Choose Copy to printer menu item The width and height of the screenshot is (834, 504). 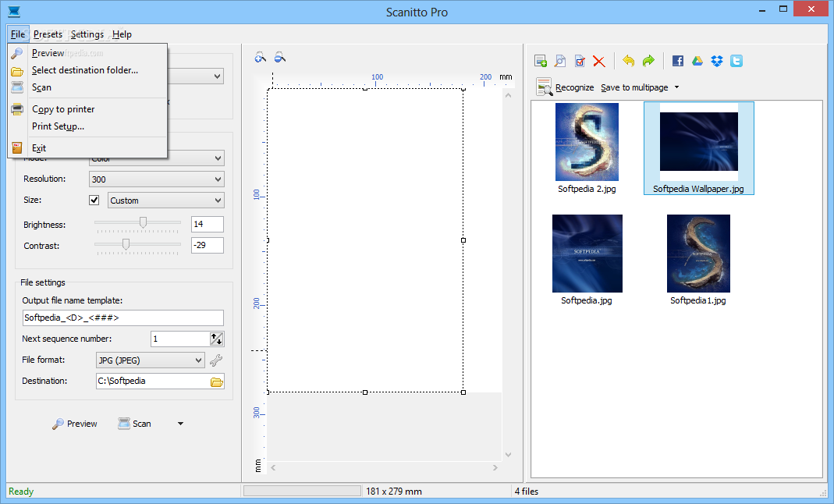coord(87,109)
